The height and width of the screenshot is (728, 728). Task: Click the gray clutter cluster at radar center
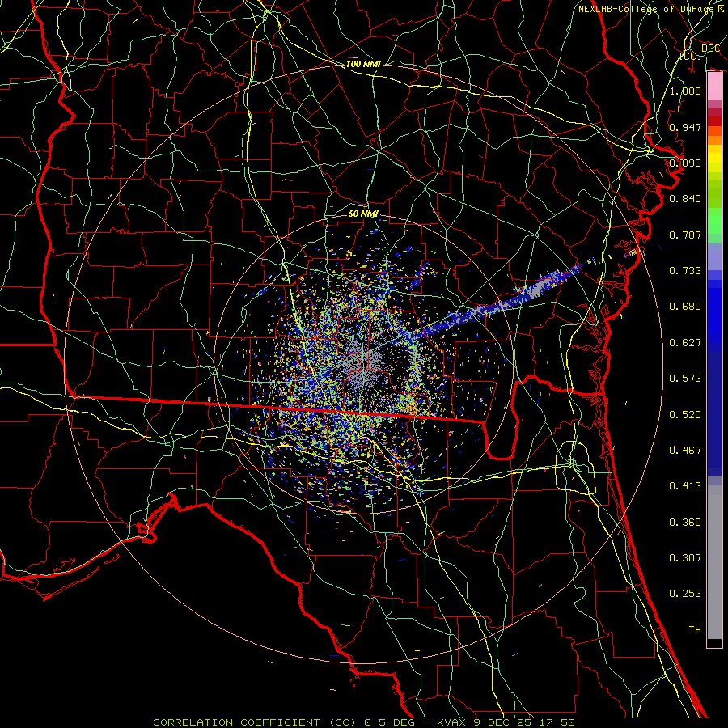364,363
